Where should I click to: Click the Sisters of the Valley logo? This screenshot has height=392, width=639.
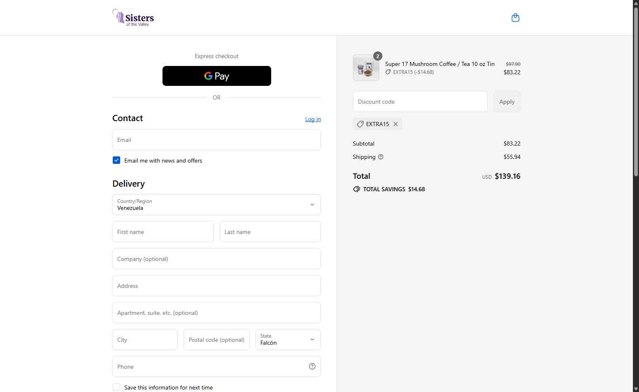[x=133, y=18]
